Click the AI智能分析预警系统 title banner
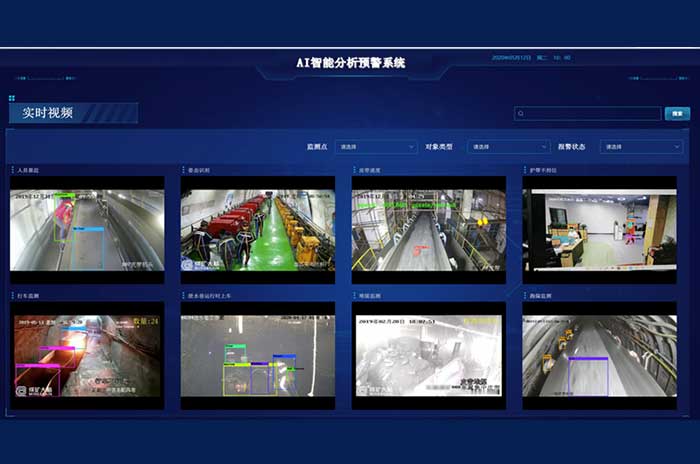This screenshot has width=700, height=464. [x=350, y=62]
